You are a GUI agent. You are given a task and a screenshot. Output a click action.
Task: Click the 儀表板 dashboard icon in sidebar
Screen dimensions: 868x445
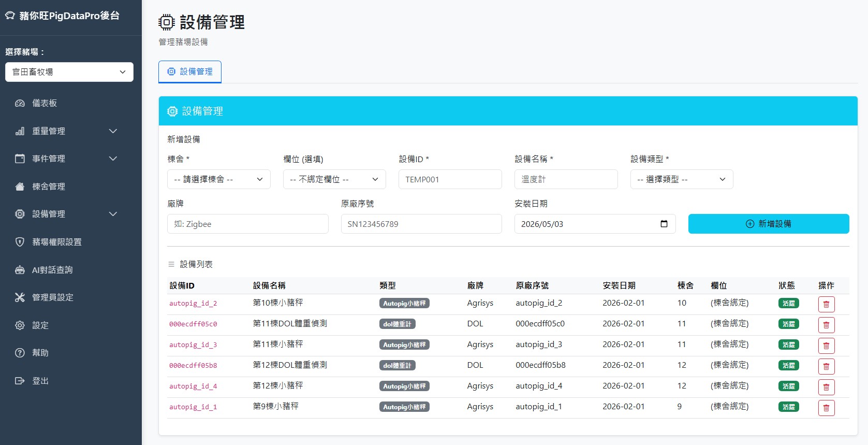pyautogui.click(x=20, y=103)
